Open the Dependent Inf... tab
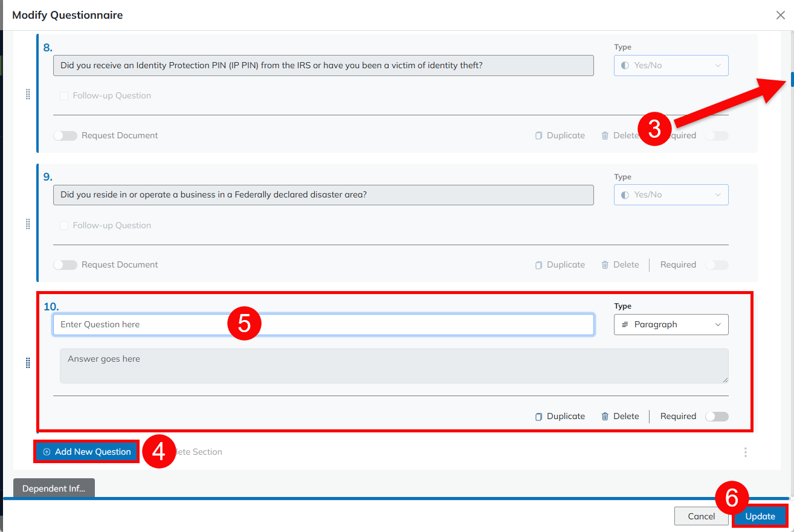Viewport: 794px width, 532px height. 54,489
